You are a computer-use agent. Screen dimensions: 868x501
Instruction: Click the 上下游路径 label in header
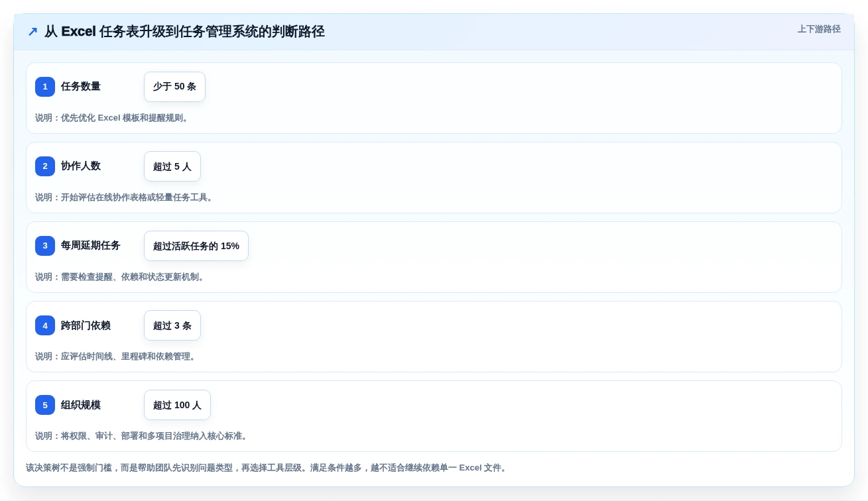pos(819,29)
